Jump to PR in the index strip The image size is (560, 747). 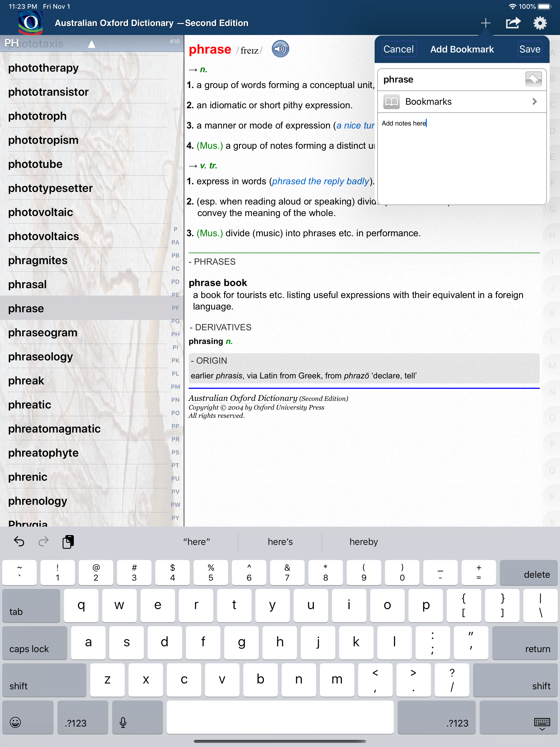pyautogui.click(x=175, y=439)
